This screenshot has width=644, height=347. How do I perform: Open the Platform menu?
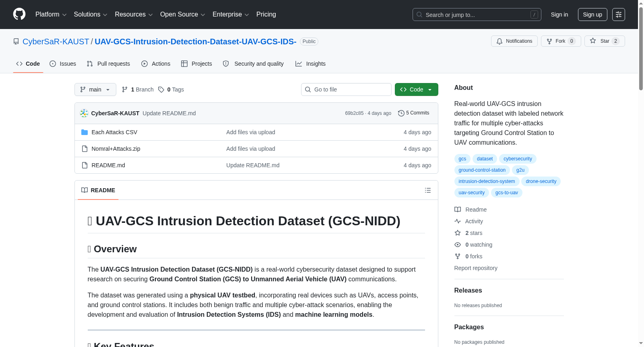coord(51,15)
